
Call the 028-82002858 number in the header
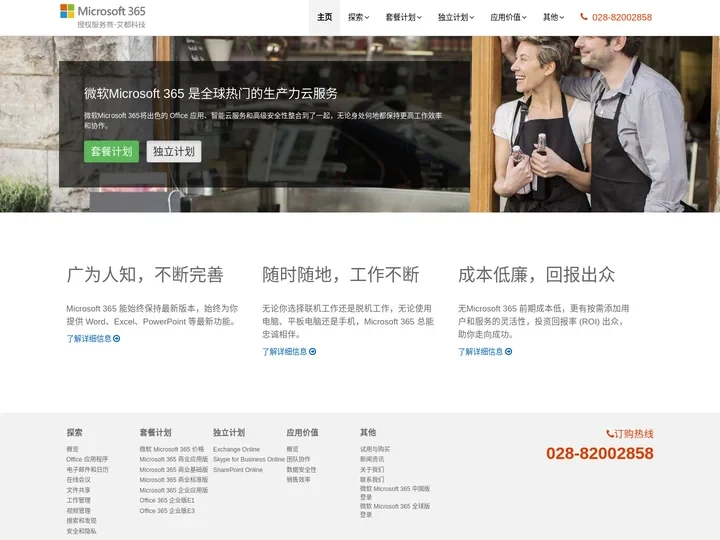click(622, 17)
